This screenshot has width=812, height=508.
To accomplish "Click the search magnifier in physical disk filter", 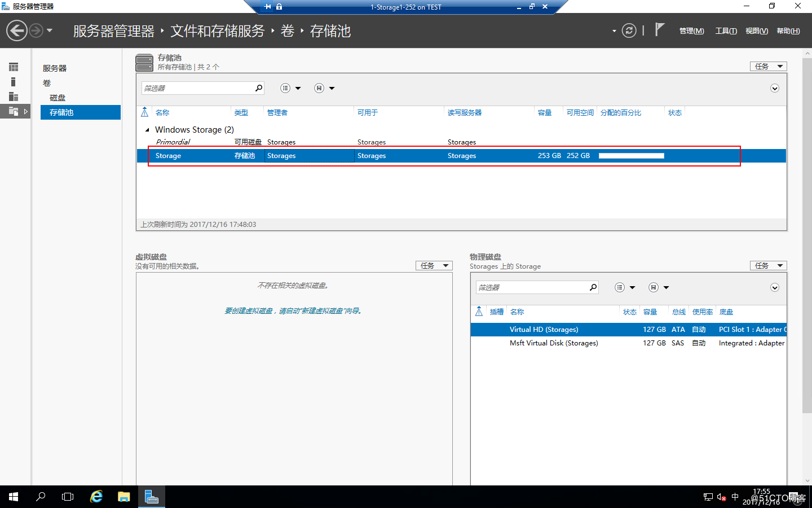I will 593,287.
